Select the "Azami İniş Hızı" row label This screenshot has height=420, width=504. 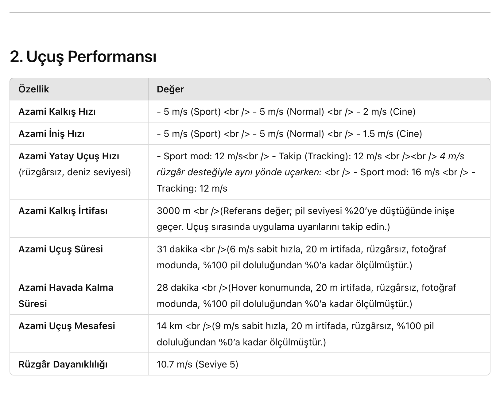[x=51, y=134]
